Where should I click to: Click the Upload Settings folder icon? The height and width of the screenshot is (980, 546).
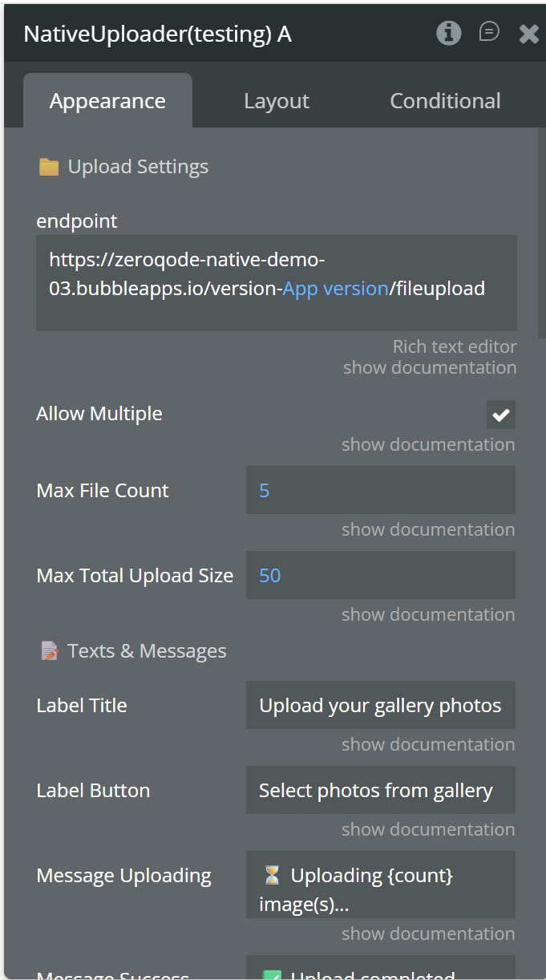(49, 167)
